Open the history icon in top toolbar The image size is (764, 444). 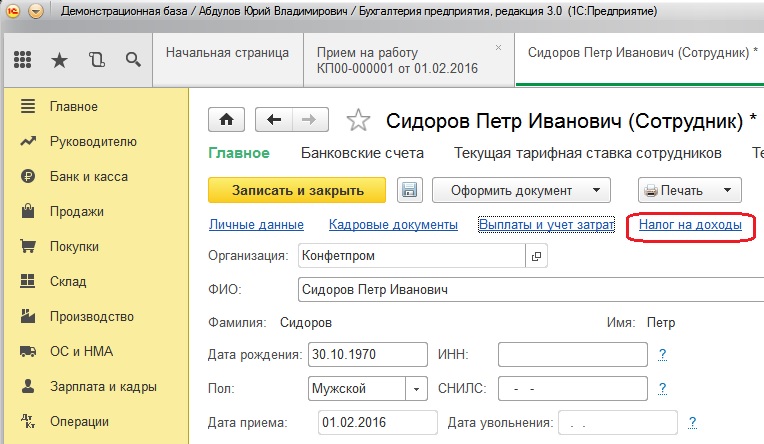(96, 60)
